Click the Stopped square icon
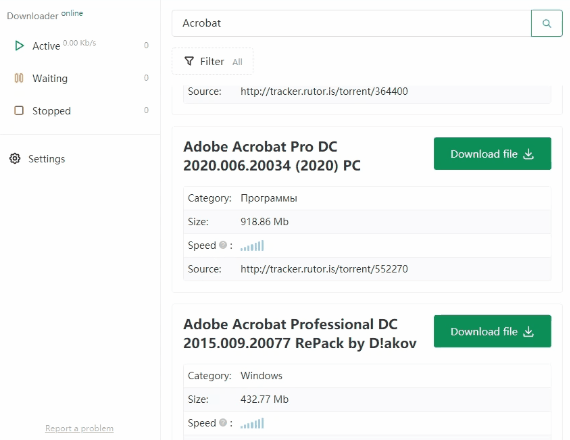 pyautogui.click(x=19, y=111)
